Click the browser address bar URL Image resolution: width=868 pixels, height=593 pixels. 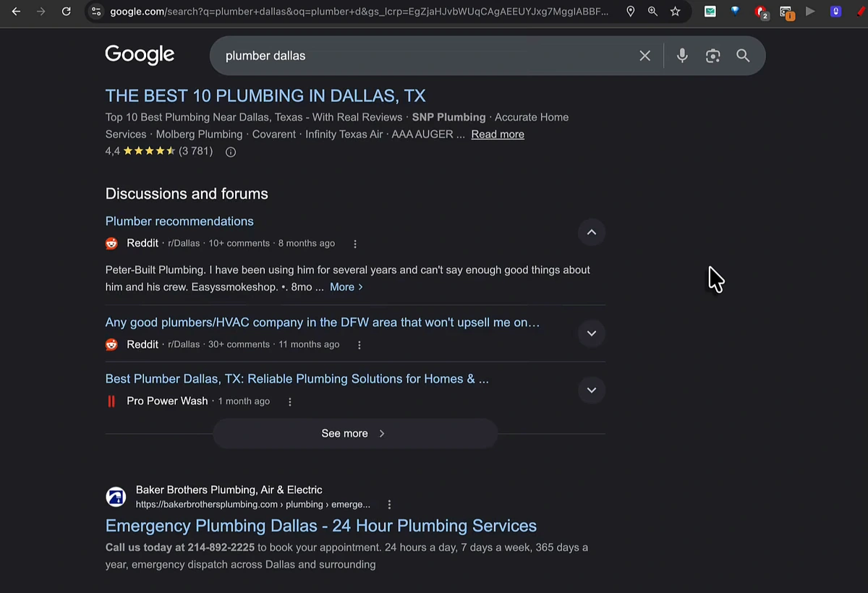pyautogui.click(x=359, y=12)
